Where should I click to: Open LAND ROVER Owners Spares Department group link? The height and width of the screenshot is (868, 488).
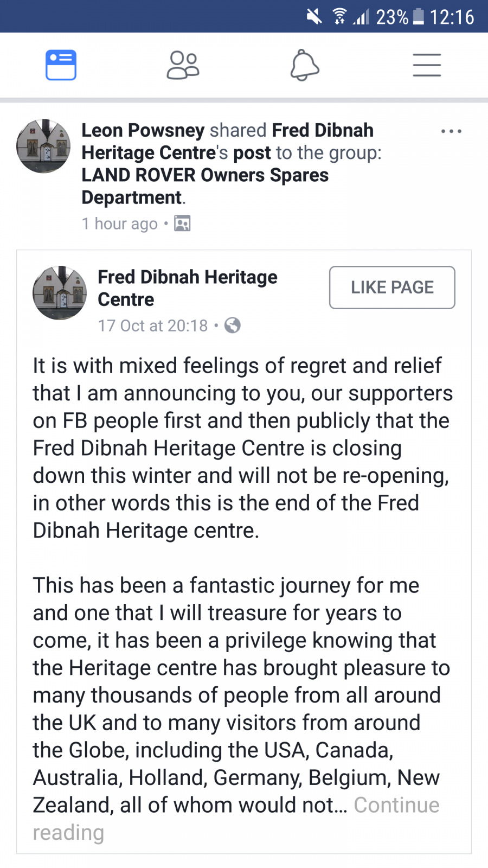click(x=205, y=186)
